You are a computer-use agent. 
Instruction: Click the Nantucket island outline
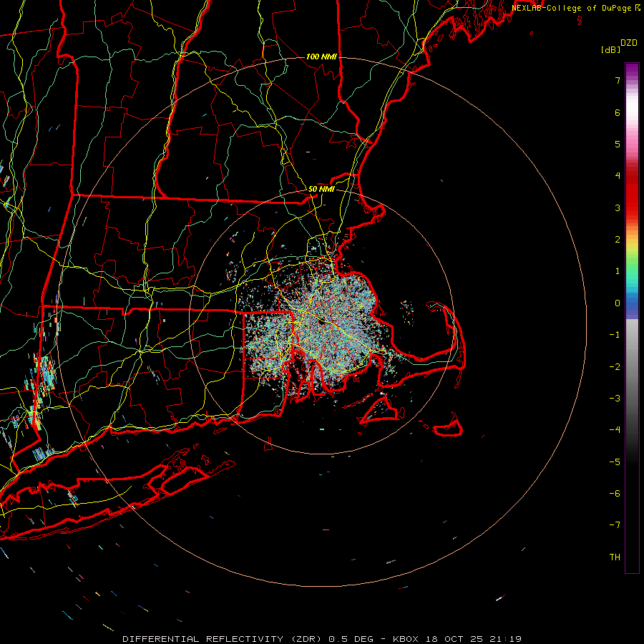[448, 426]
